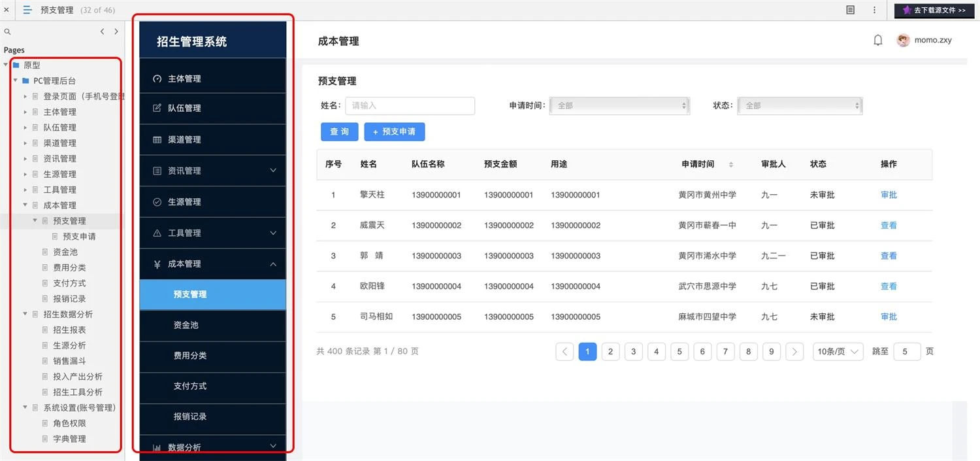
Task: Click 查看 link for 威震天 row
Action: pyautogui.click(x=889, y=225)
